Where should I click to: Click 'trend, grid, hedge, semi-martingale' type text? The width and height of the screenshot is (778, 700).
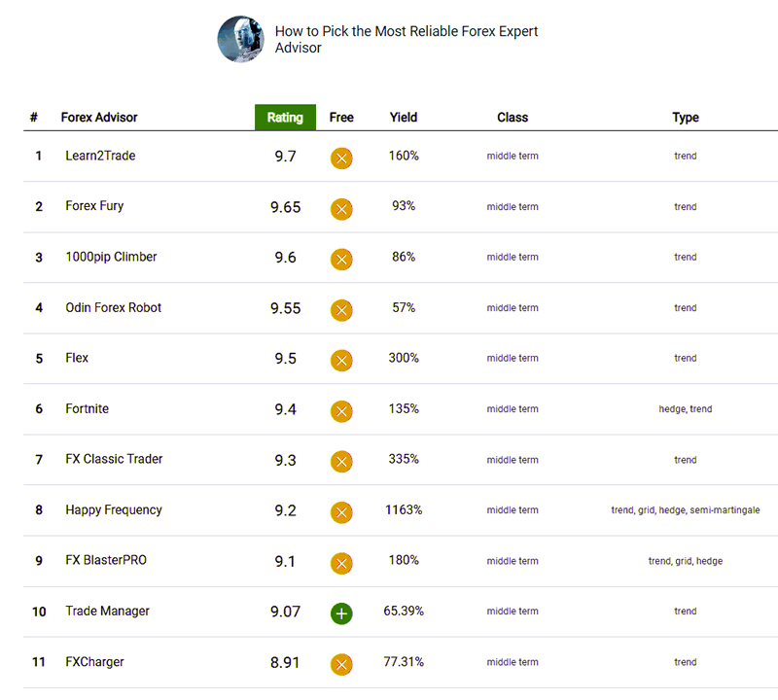686,510
